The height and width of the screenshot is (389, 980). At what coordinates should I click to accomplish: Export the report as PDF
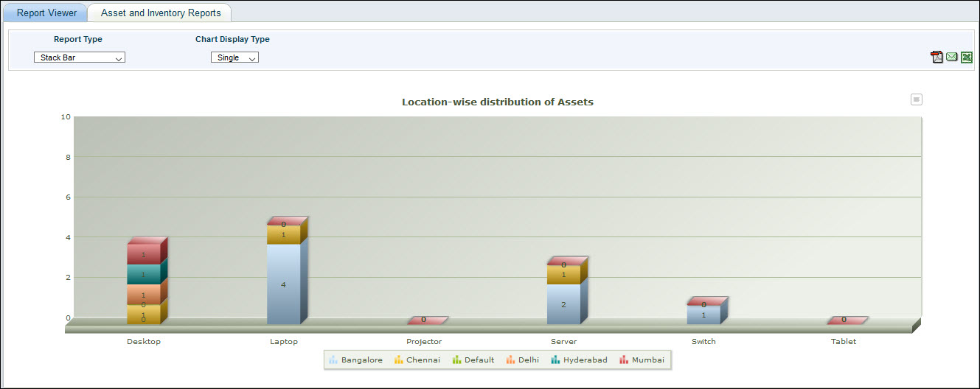click(x=936, y=57)
